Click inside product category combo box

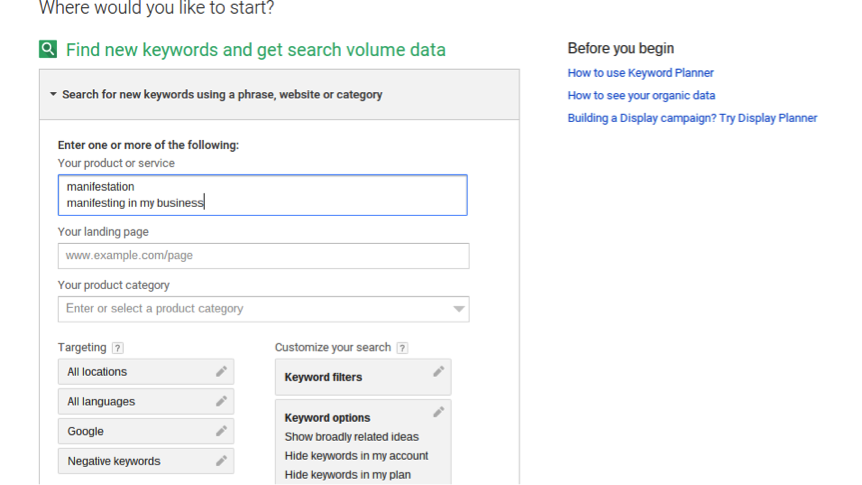click(x=263, y=309)
